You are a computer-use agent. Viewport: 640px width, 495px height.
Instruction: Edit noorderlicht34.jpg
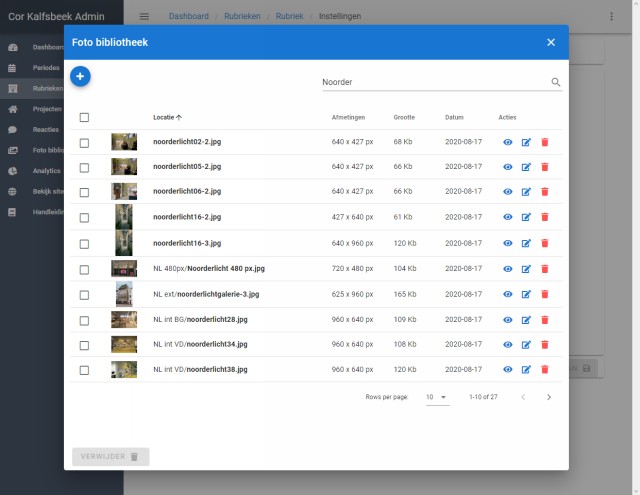(x=526, y=345)
